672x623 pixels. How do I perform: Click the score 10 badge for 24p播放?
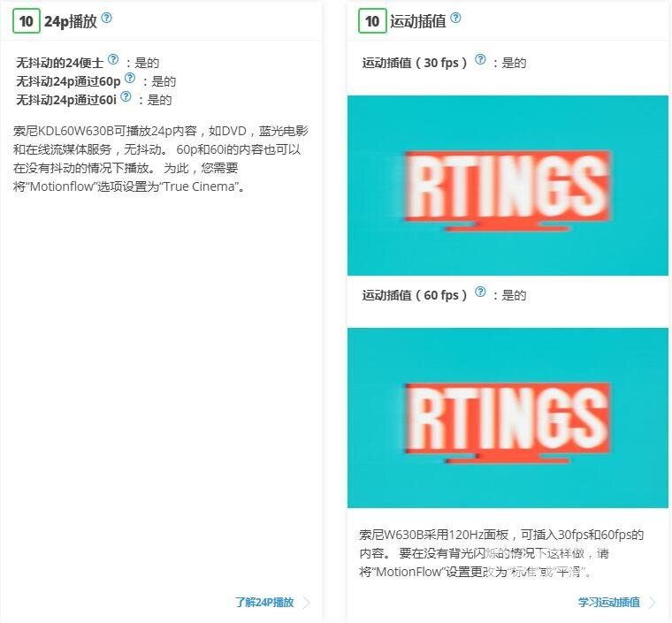[27, 21]
